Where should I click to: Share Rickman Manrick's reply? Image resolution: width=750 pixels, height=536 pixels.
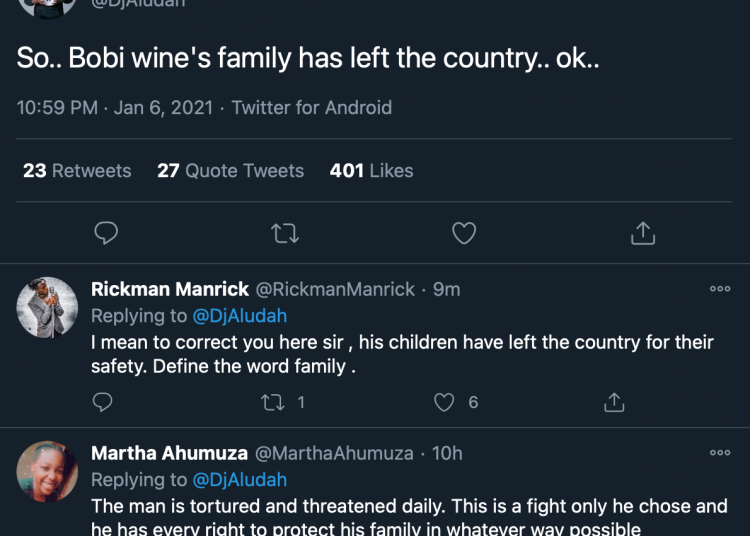[x=615, y=402]
